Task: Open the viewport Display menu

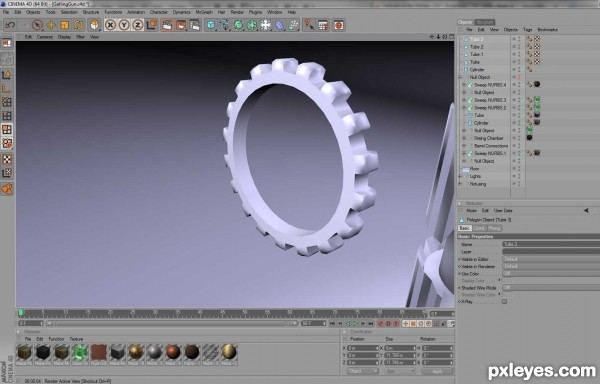Action: 64,37
